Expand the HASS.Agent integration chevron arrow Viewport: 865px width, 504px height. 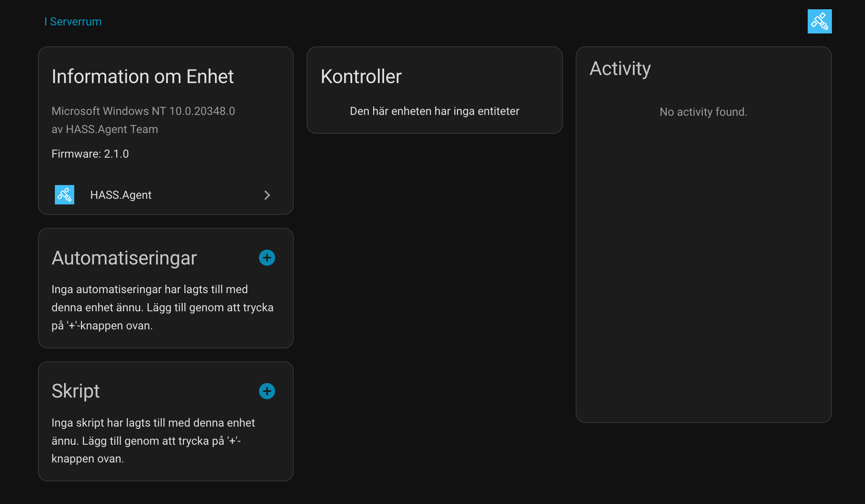tap(267, 195)
